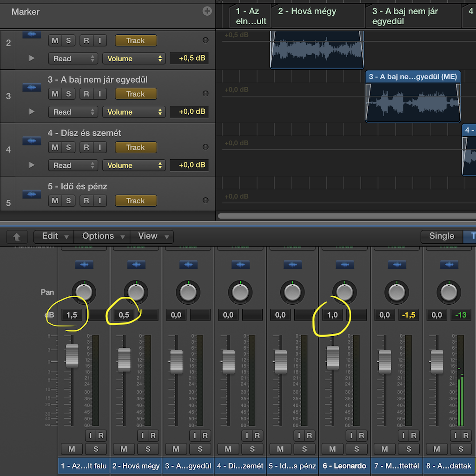Image resolution: width=476 pixels, height=476 pixels.
Task: Solo the '4 - Dísz és szemét' track
Action: [x=68, y=147]
